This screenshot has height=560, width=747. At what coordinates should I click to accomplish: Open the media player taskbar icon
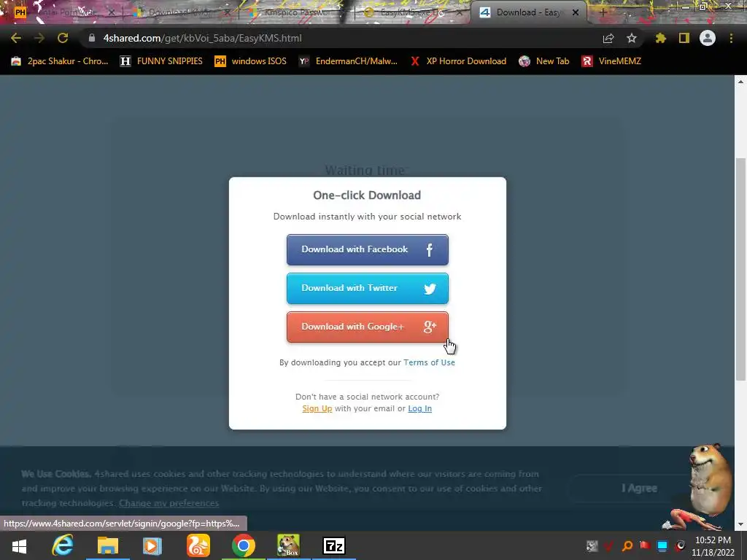(x=152, y=545)
